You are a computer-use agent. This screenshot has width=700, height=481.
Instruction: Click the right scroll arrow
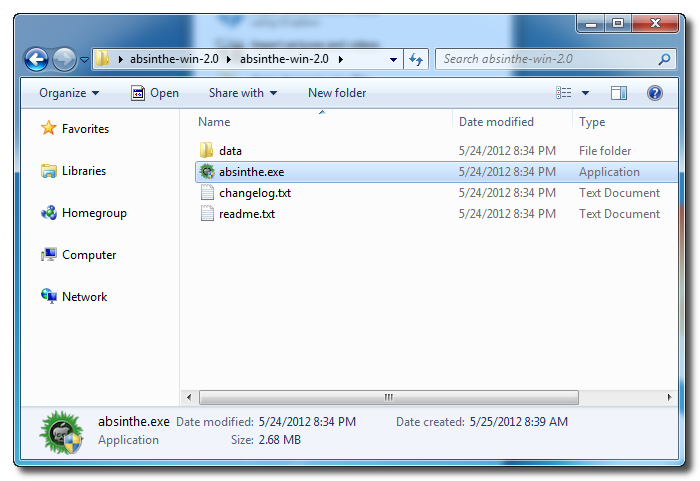click(x=669, y=397)
